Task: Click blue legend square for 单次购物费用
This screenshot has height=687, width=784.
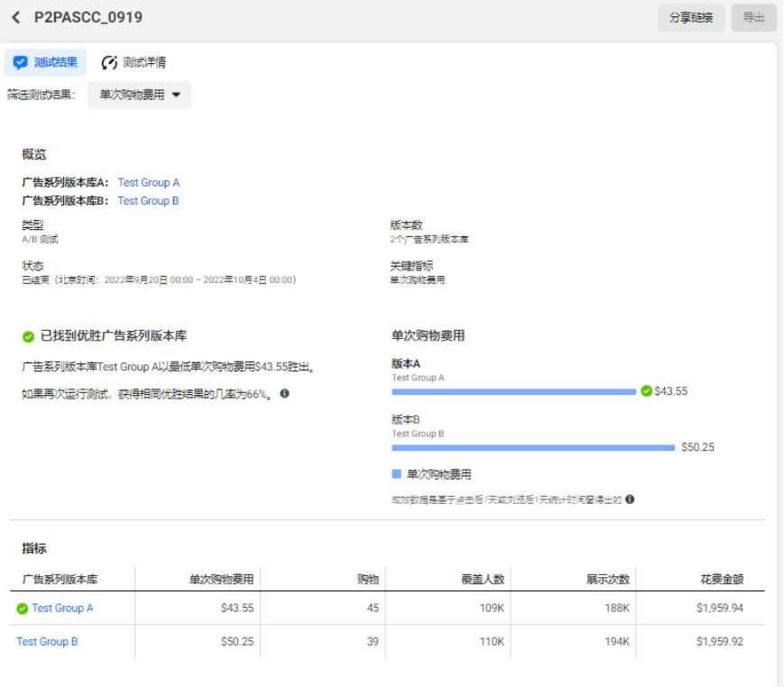Action: coord(397,473)
